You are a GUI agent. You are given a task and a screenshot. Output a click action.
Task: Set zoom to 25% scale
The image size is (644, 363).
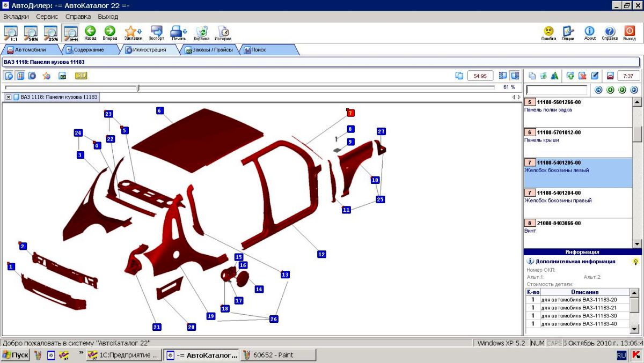50,33
